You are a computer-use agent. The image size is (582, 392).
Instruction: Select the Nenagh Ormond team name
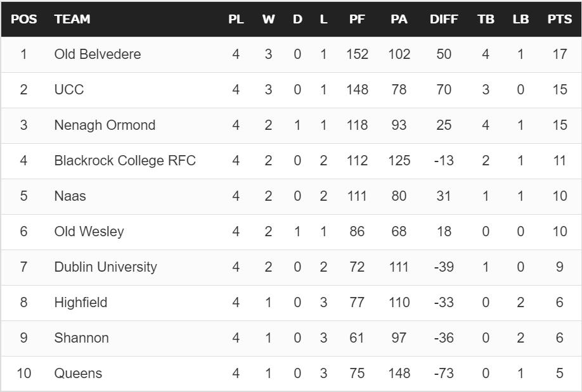[105, 125]
